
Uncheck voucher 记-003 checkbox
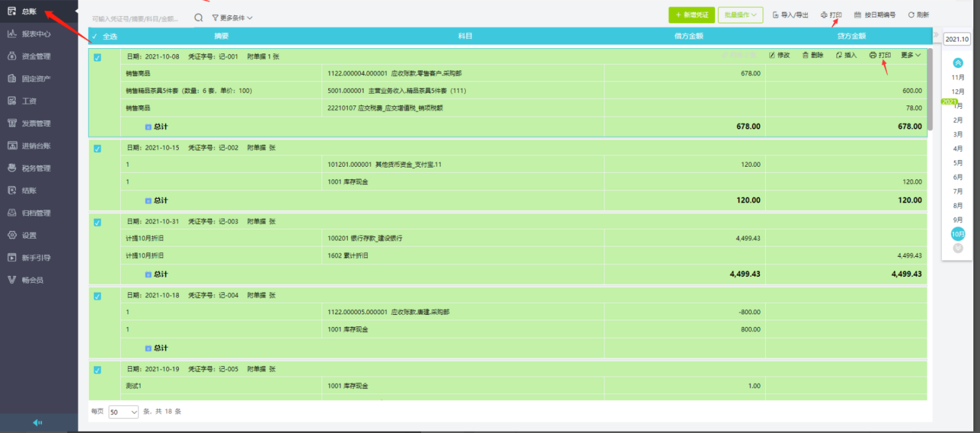pyautogui.click(x=97, y=222)
